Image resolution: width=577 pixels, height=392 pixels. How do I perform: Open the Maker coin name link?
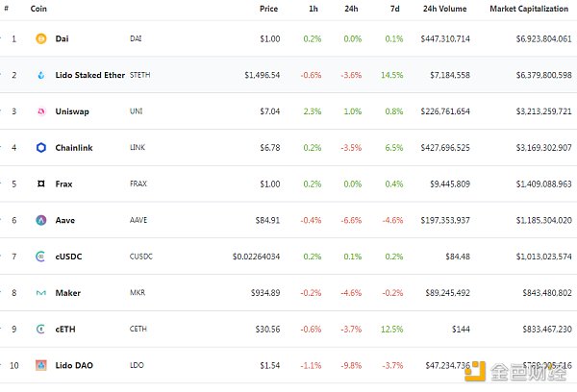pos(68,293)
